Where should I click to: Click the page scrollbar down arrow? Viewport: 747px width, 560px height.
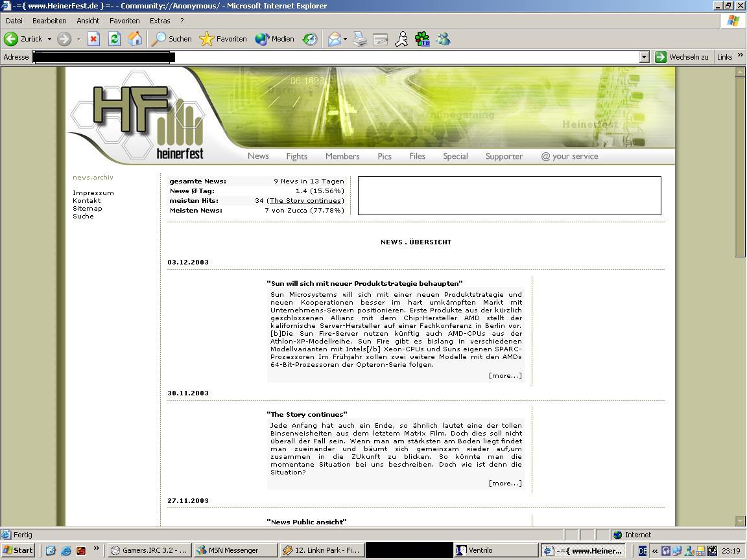click(x=740, y=520)
